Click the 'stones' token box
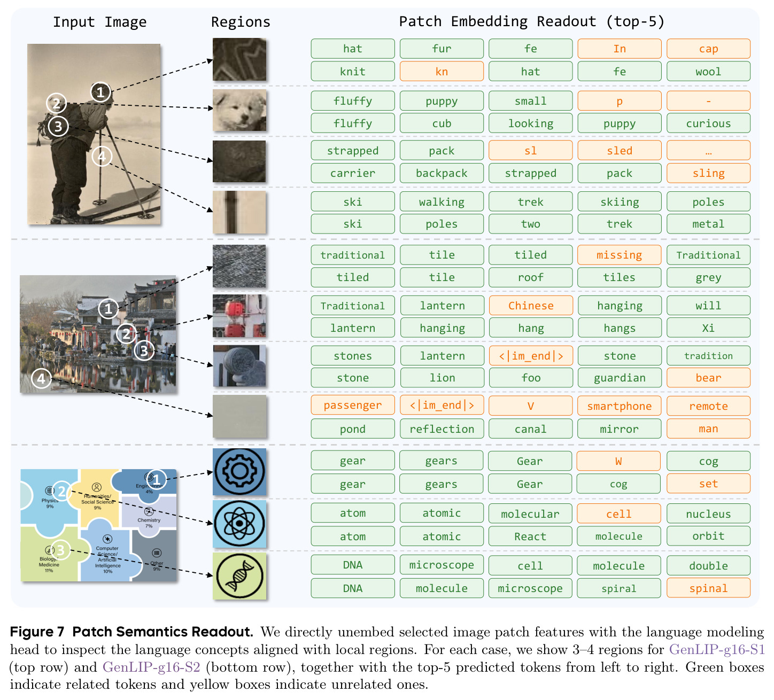Screen dimensions: 774x700 coord(353,356)
